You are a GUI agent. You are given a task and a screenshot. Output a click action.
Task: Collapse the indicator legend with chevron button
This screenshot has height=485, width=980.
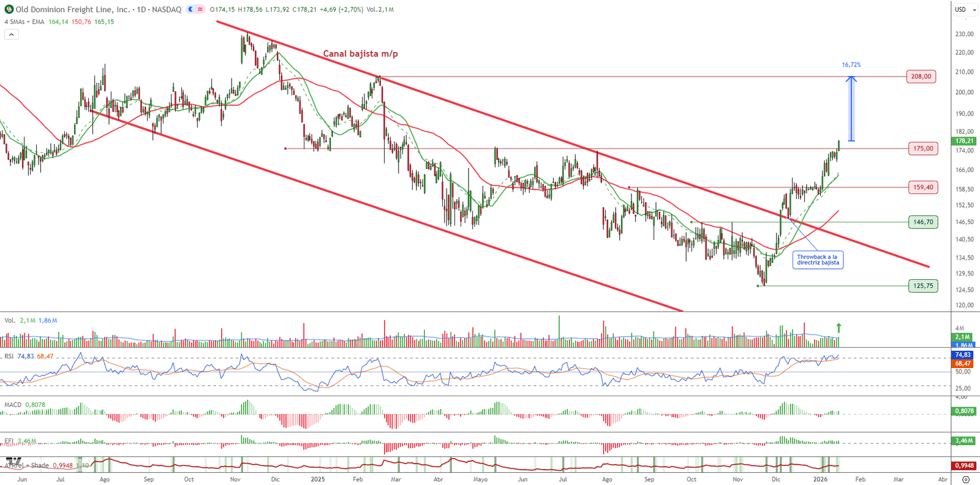11,35
